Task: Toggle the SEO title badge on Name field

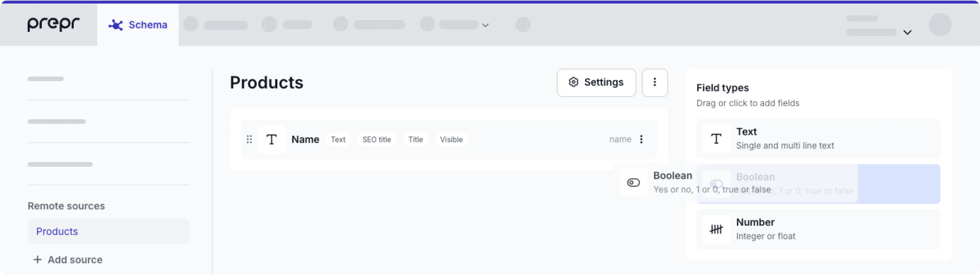Action: [x=377, y=139]
